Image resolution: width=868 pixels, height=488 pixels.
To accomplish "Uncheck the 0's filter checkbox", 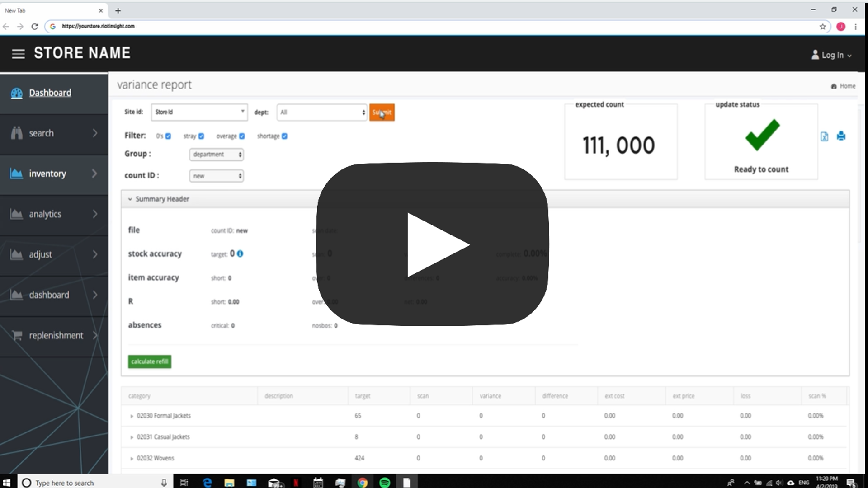I will [x=168, y=136].
